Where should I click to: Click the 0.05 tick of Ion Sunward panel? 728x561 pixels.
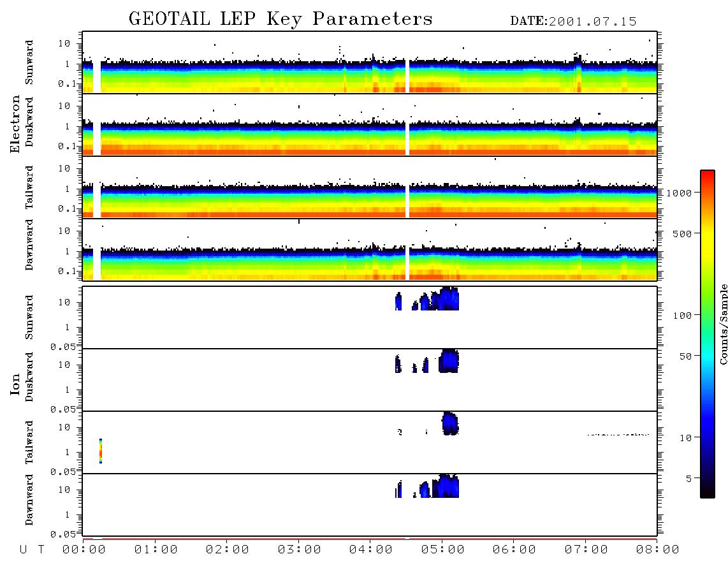pyautogui.click(x=62, y=347)
